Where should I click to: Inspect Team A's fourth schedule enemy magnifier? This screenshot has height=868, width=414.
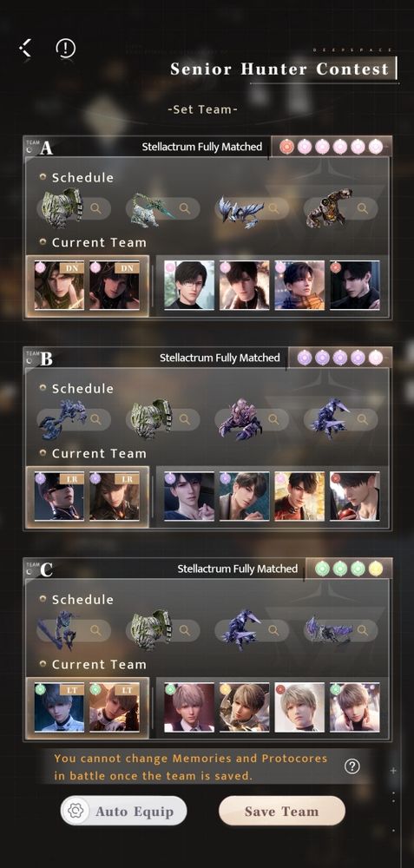[363, 208]
